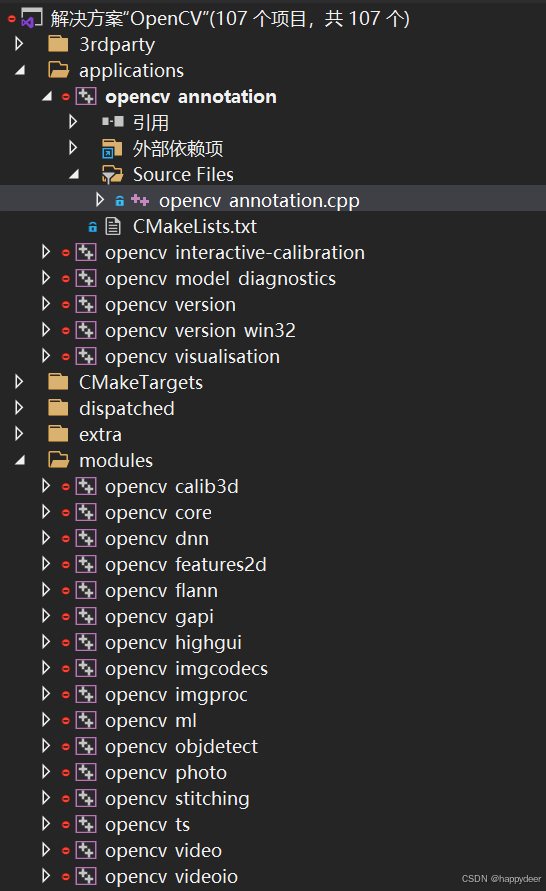
Task: Click the applications open folder icon
Action: click(59, 70)
